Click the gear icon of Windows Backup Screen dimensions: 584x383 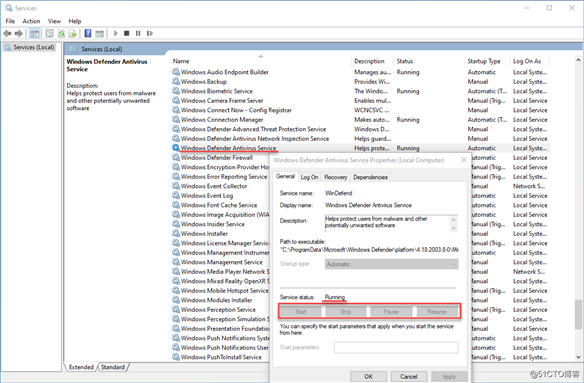tap(176, 82)
